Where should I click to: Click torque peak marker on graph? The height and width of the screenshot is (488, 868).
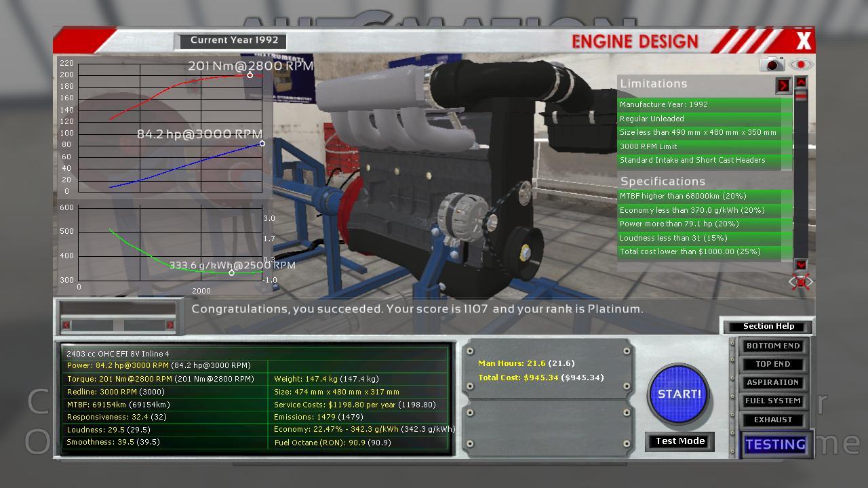tap(250, 75)
